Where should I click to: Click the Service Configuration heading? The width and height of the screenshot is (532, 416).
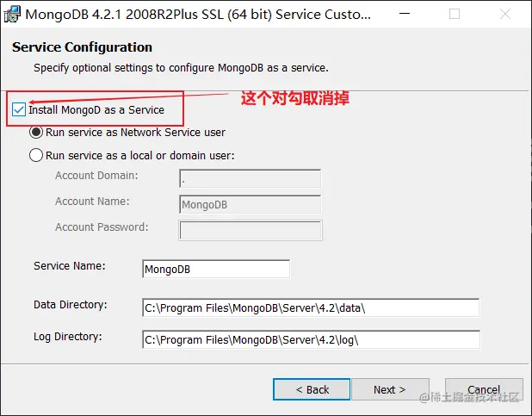[x=82, y=47]
